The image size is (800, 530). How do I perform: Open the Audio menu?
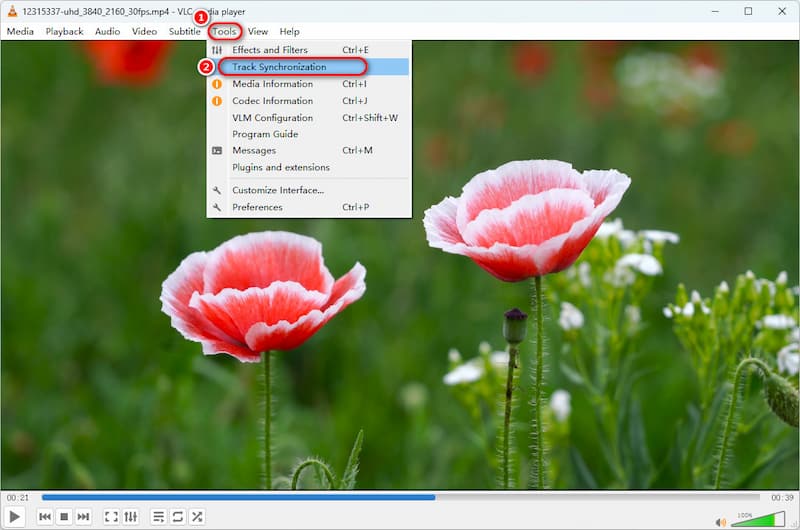107,32
